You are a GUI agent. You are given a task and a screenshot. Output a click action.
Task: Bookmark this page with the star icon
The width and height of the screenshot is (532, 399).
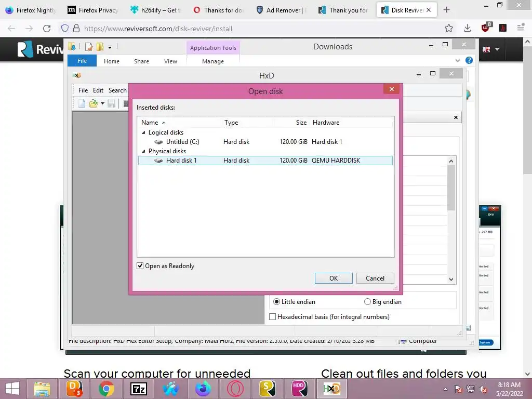pyautogui.click(x=448, y=28)
